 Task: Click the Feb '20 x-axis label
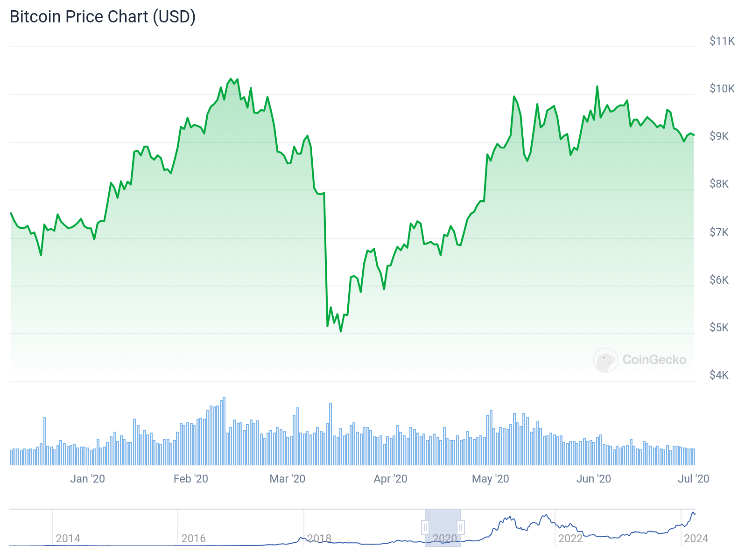tap(191, 479)
